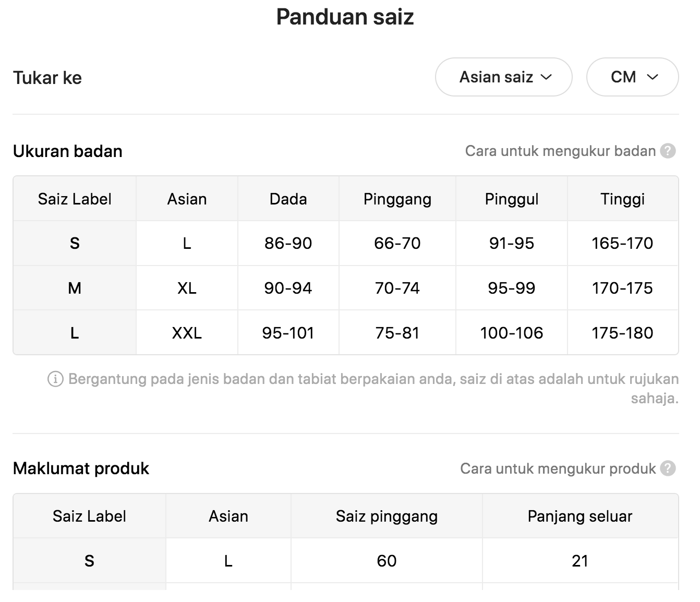Click the info icon beside the disclaimer note
Image resolution: width=700 pixels, height=602 pixels.
pyautogui.click(x=55, y=379)
